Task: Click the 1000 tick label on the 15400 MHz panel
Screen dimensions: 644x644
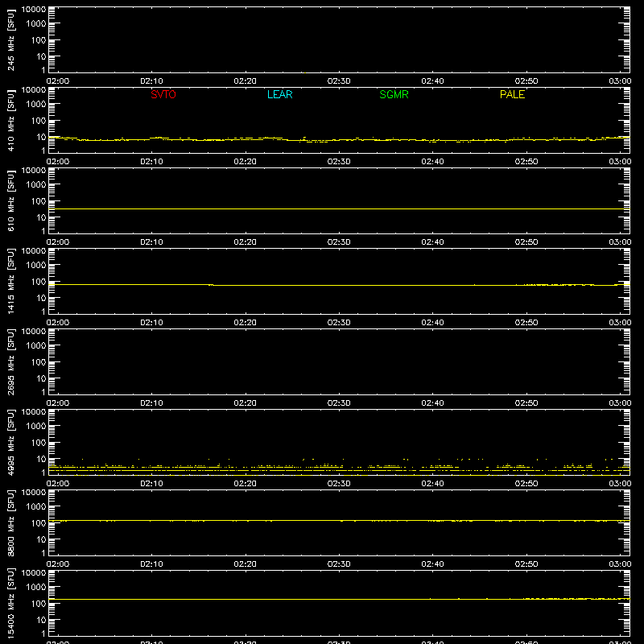Action: pyautogui.click(x=36, y=588)
